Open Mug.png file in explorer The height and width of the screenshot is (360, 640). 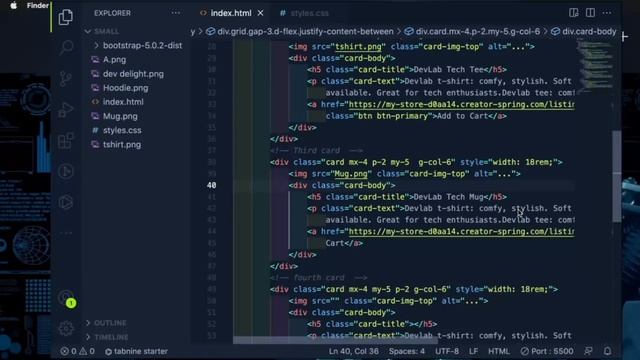click(120, 116)
